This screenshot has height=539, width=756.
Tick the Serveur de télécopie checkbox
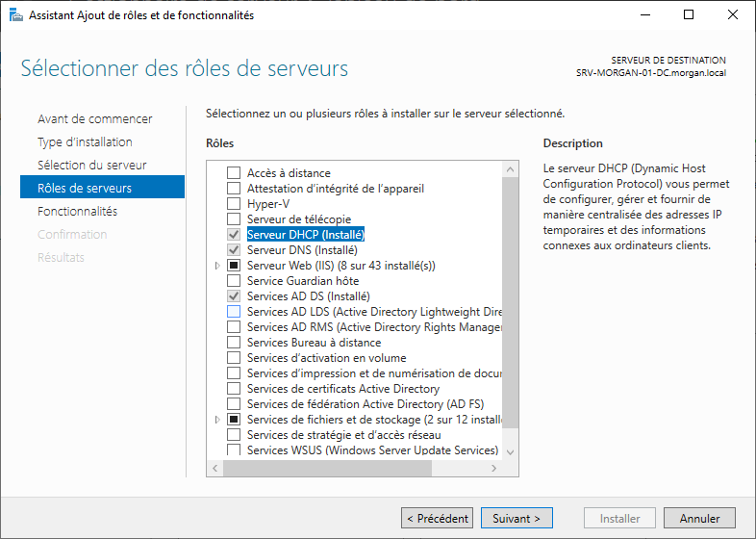(234, 219)
